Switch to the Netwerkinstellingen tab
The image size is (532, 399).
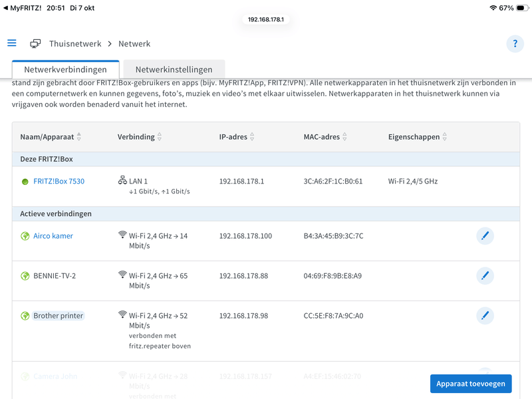[x=174, y=69]
